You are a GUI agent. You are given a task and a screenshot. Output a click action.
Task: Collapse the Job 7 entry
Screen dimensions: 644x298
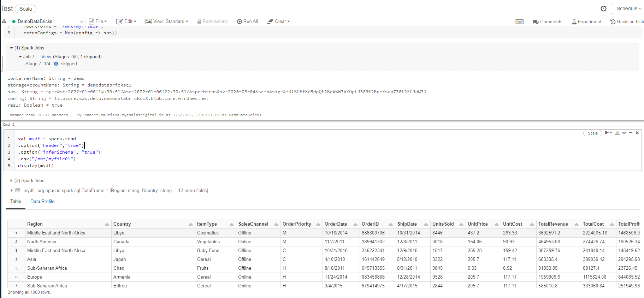point(20,57)
